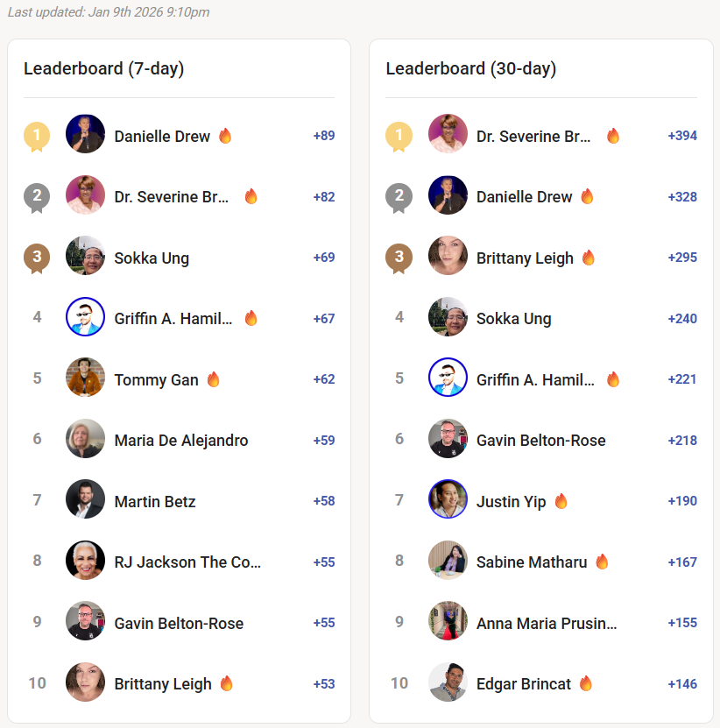Click Gavin Belton-Rose's name in the 30-day leaderboard
720x728 pixels.
540,441
